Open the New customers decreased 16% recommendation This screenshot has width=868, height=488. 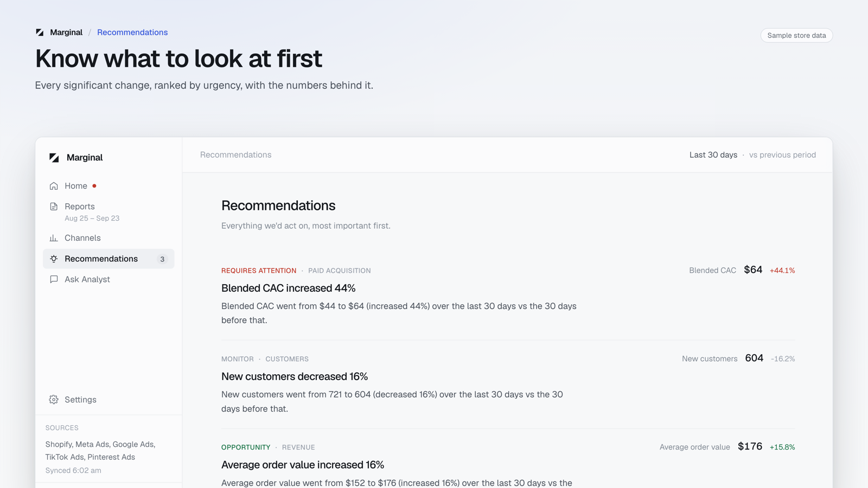(295, 376)
